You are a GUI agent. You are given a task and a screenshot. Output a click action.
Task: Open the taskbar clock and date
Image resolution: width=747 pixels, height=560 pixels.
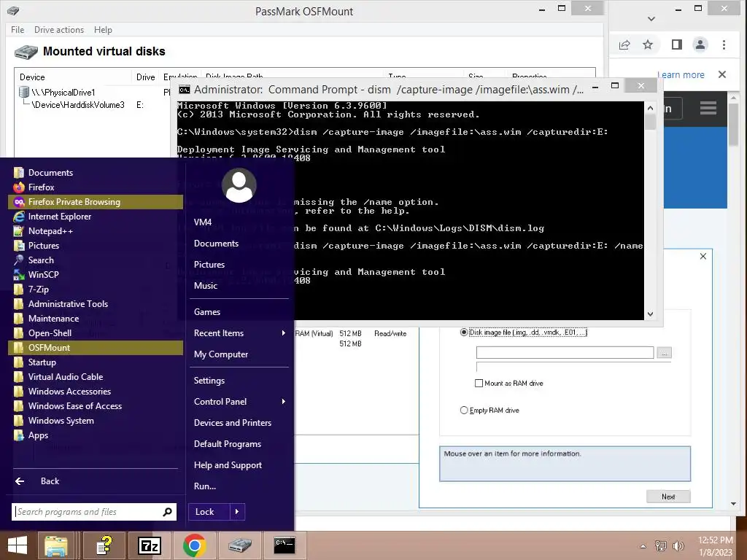click(x=715, y=545)
